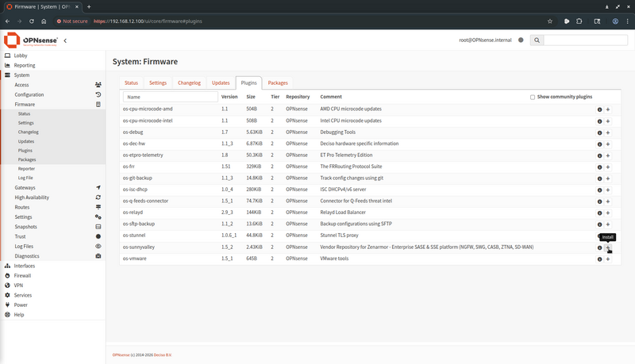The image size is (635, 364).
Task: Install the os-frr plugin
Action: pos(608,167)
